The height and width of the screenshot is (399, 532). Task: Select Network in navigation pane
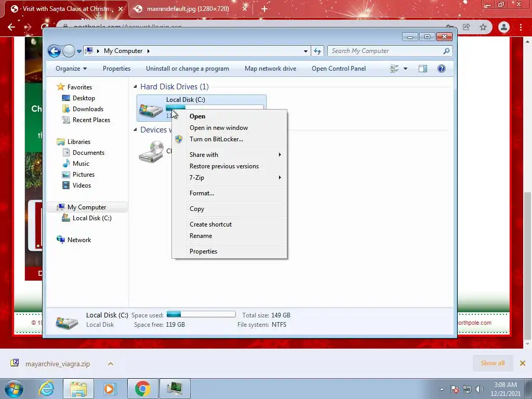coord(79,240)
